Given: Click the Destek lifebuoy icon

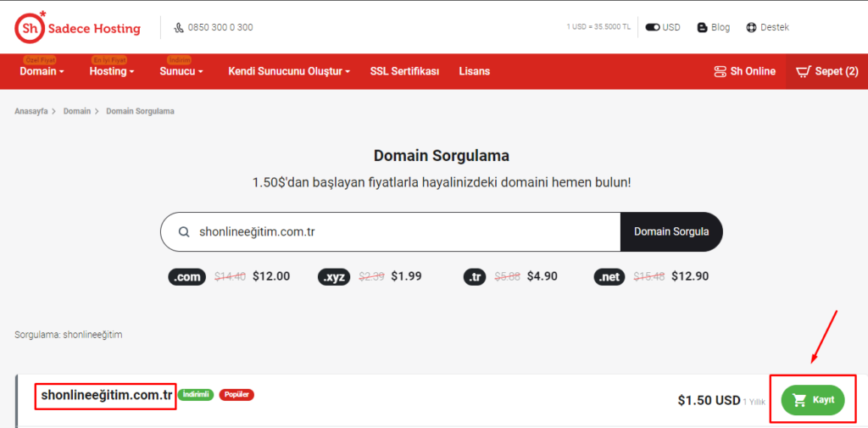Looking at the screenshot, I should tap(751, 27).
